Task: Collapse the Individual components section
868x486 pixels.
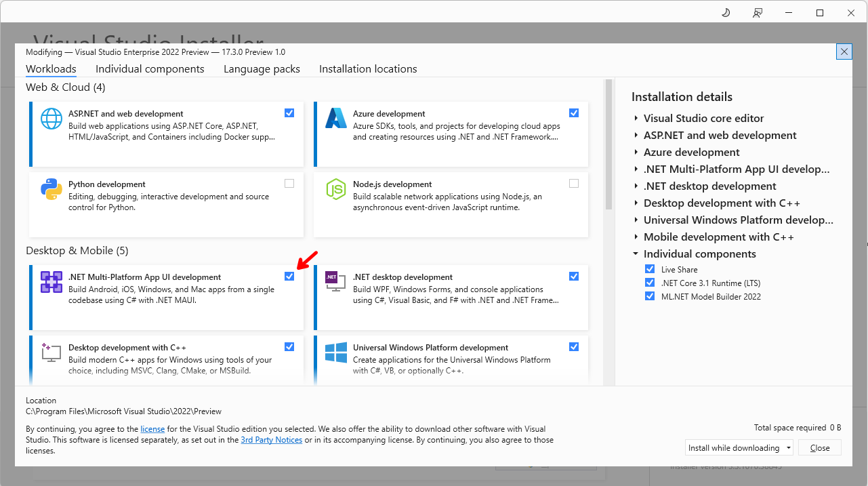Action: click(636, 254)
